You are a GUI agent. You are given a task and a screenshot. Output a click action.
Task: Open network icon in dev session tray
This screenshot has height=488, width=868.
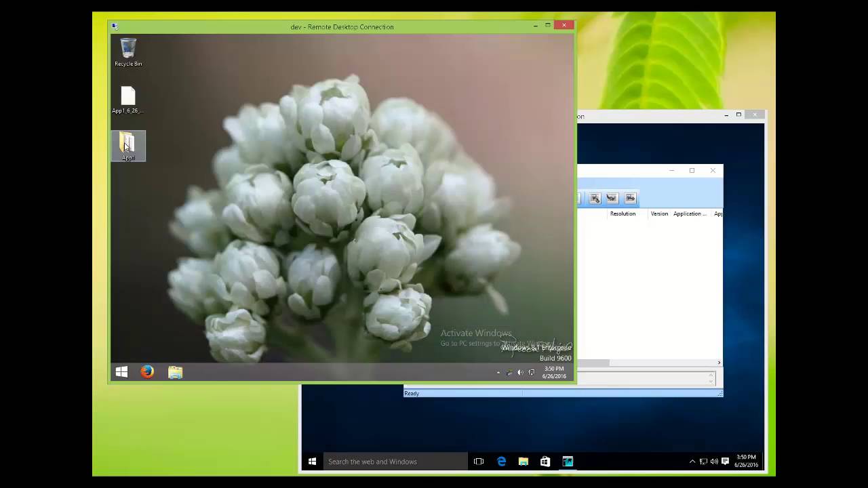click(x=531, y=373)
